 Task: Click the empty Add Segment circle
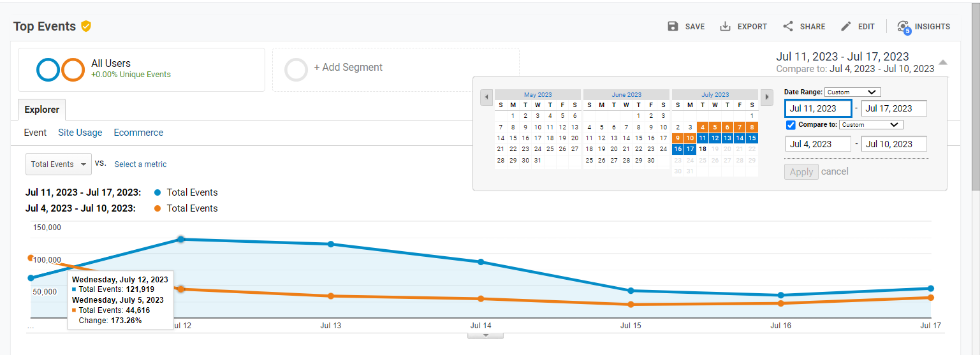296,69
